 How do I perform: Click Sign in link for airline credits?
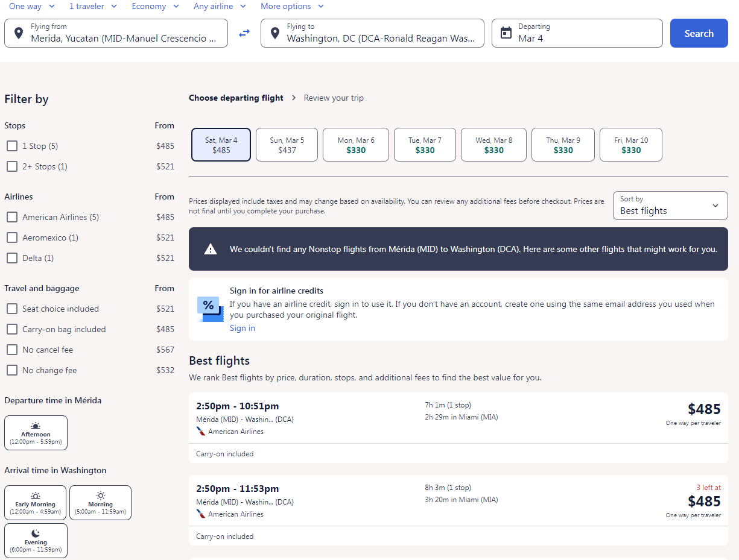[x=243, y=328]
